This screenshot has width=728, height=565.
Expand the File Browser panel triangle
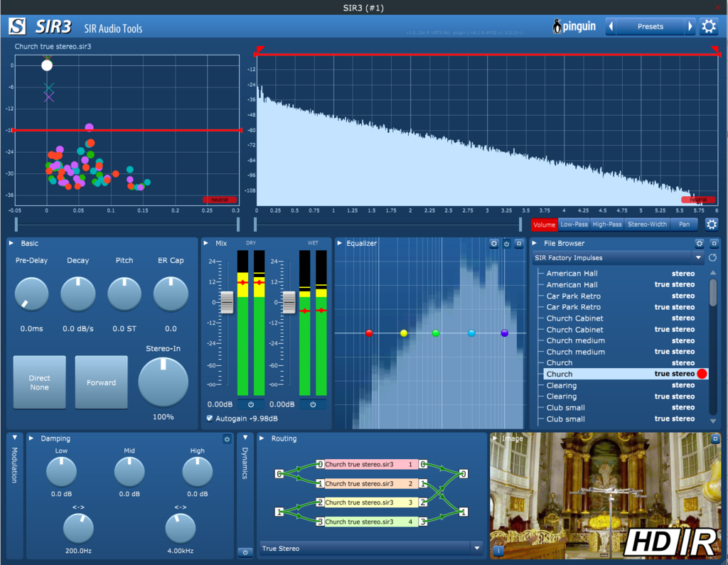535,243
